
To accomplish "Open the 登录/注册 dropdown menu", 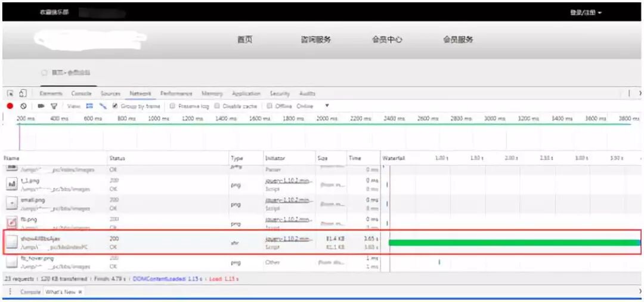I will [586, 13].
